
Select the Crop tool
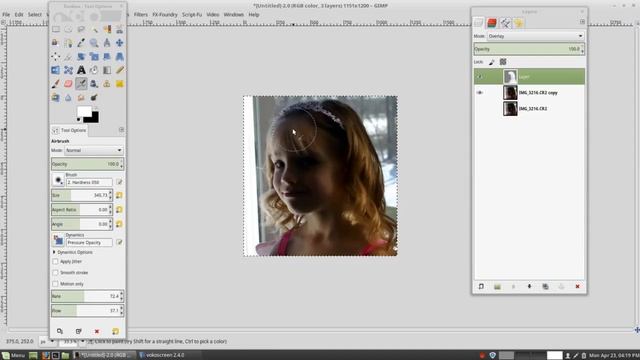(x=68, y=56)
